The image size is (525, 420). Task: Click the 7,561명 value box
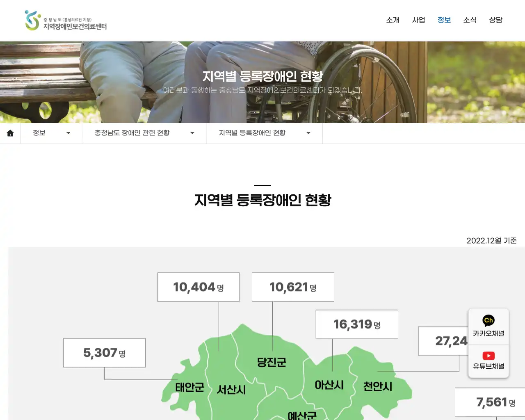coord(490,402)
